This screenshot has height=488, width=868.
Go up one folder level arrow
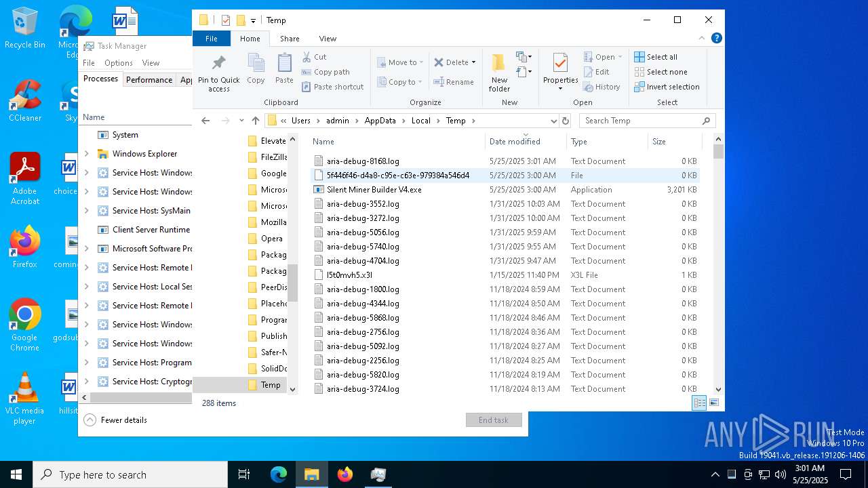click(x=256, y=121)
